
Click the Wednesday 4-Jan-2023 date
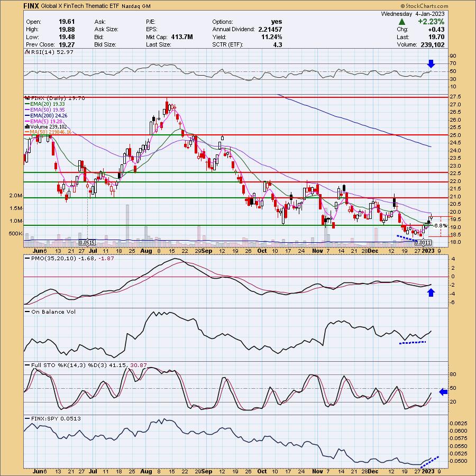[x=413, y=14]
